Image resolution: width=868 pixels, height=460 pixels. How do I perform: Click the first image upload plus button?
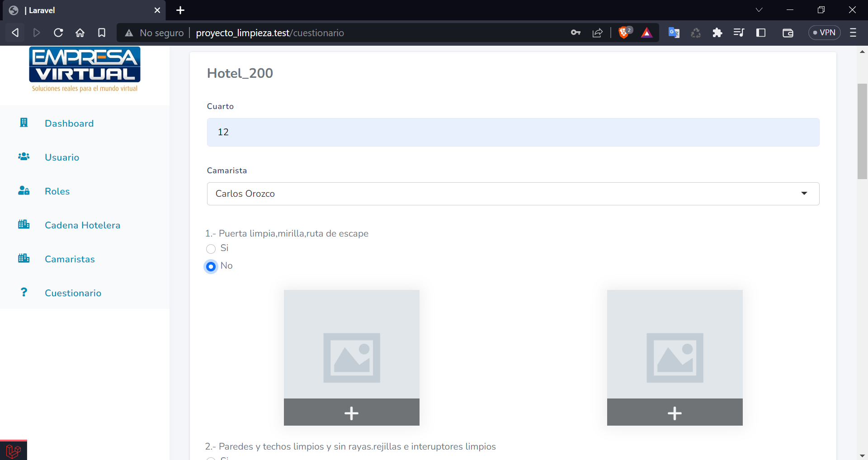351,412
